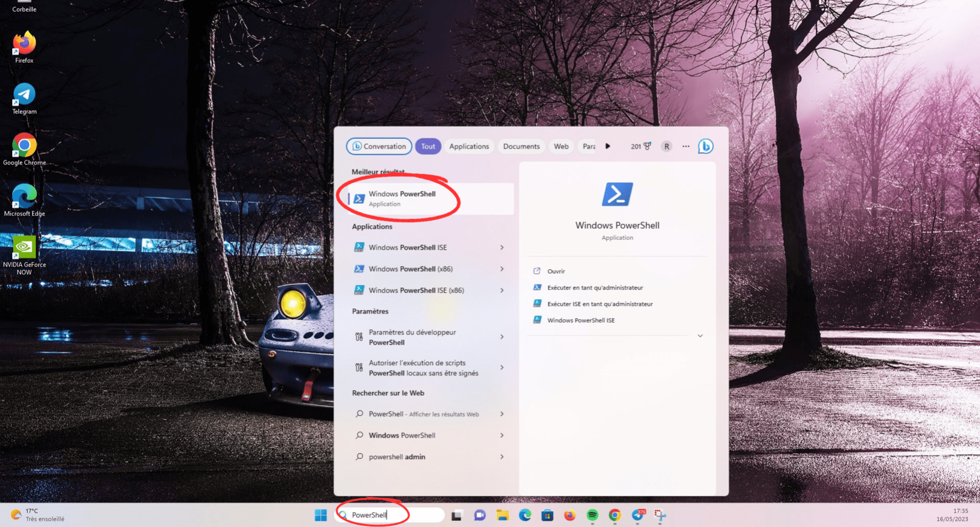Expand Autoriser l'exécution de scripts chevron
Screen dimensions: 980x527
pyautogui.click(x=502, y=368)
